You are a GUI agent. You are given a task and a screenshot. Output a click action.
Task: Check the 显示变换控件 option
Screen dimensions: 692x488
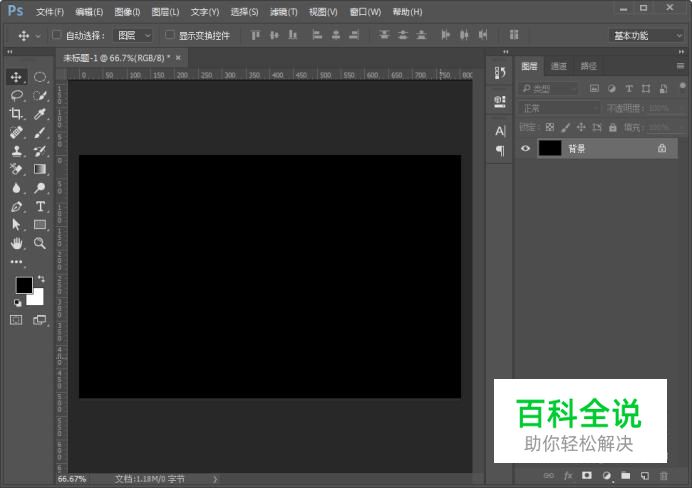[x=170, y=36]
